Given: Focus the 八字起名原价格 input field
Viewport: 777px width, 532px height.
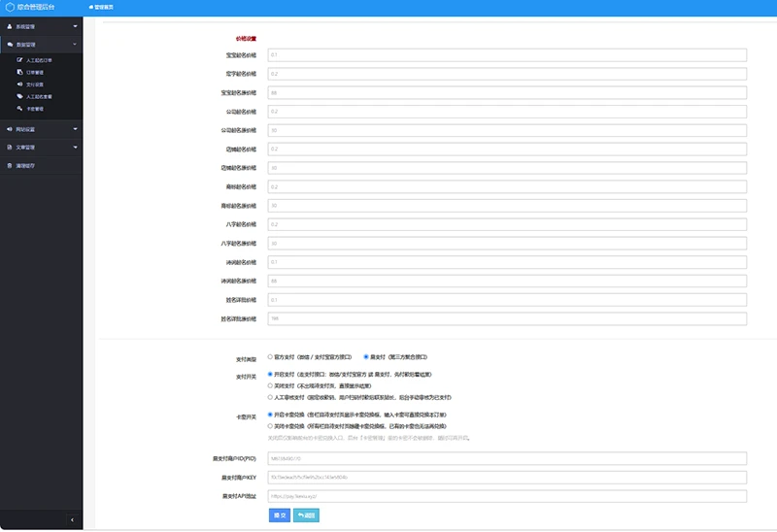Looking at the screenshot, I should [x=507, y=244].
